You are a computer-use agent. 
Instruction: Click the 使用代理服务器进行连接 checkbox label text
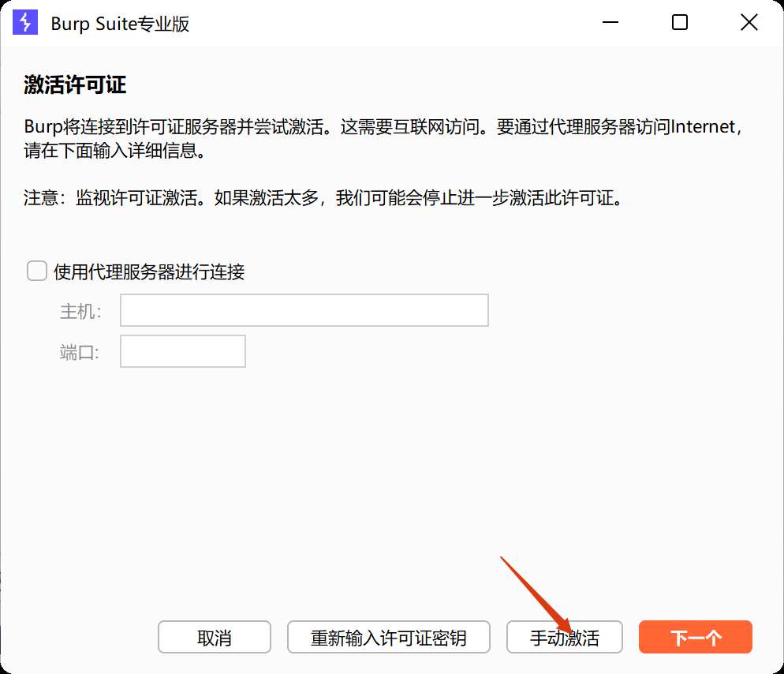tap(148, 272)
